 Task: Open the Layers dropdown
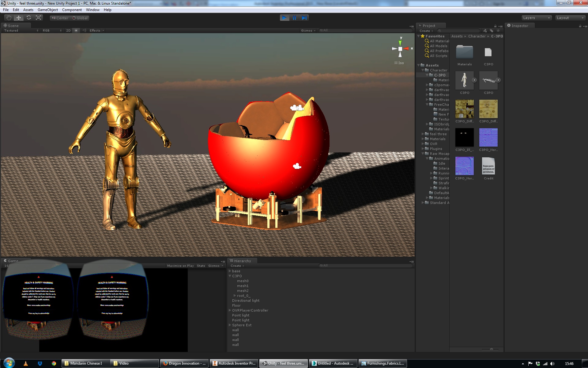(x=537, y=18)
